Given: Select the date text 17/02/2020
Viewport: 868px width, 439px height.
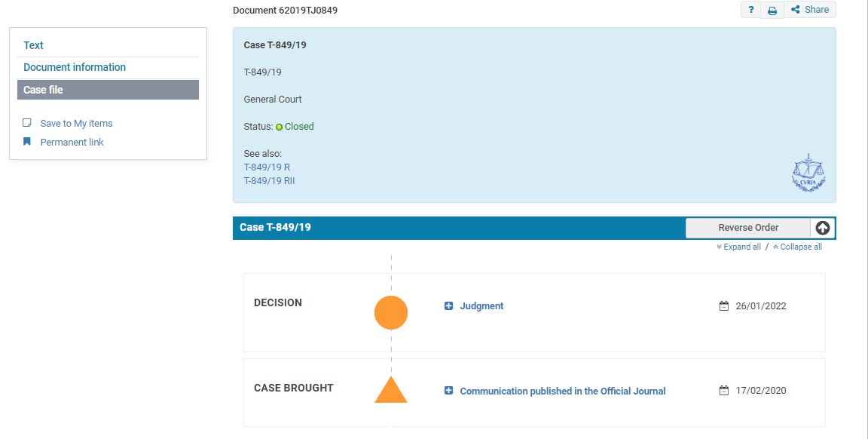Looking at the screenshot, I should pos(760,391).
